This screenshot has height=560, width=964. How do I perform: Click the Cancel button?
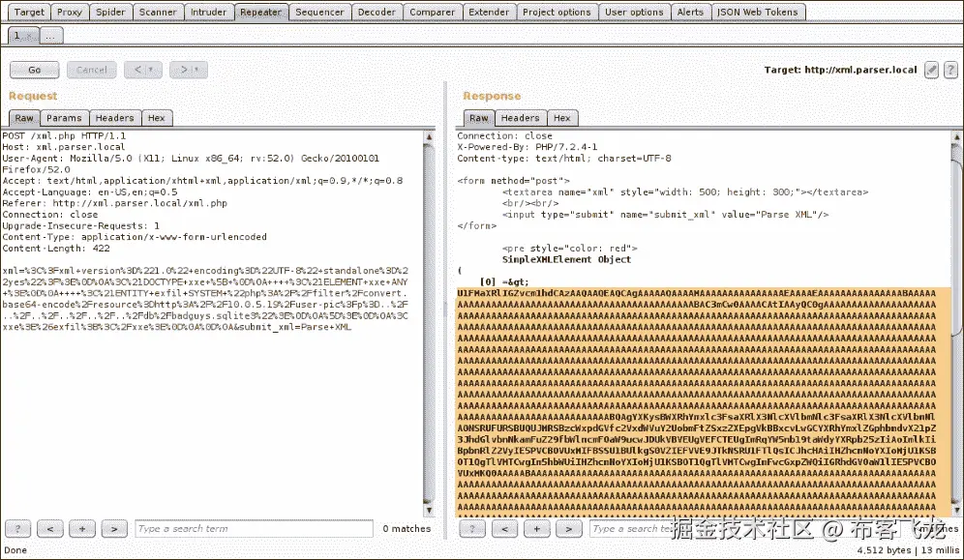pos(91,70)
